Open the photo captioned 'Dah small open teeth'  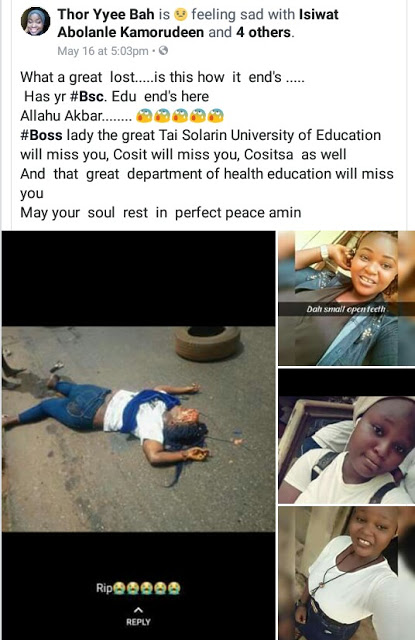(346, 298)
